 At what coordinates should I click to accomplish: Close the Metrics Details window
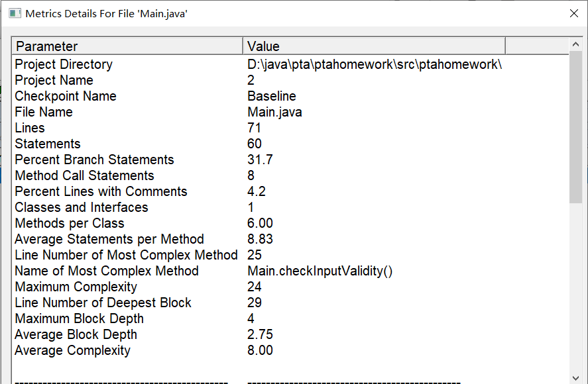click(x=574, y=13)
